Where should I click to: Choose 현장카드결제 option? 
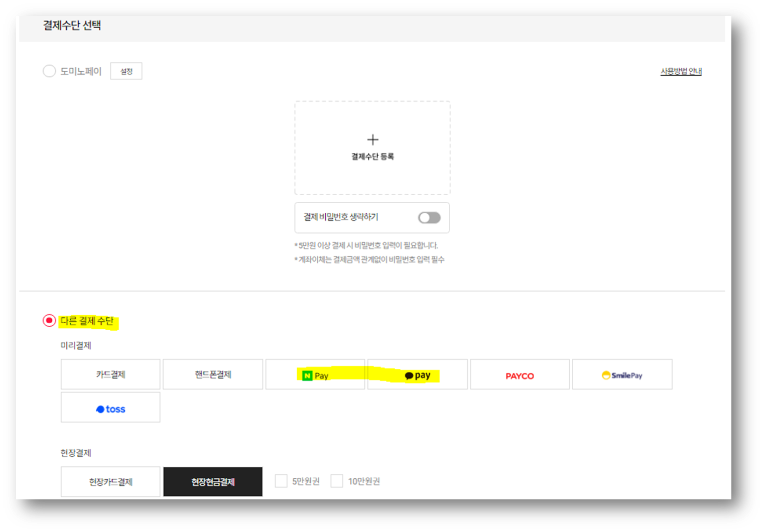click(110, 482)
